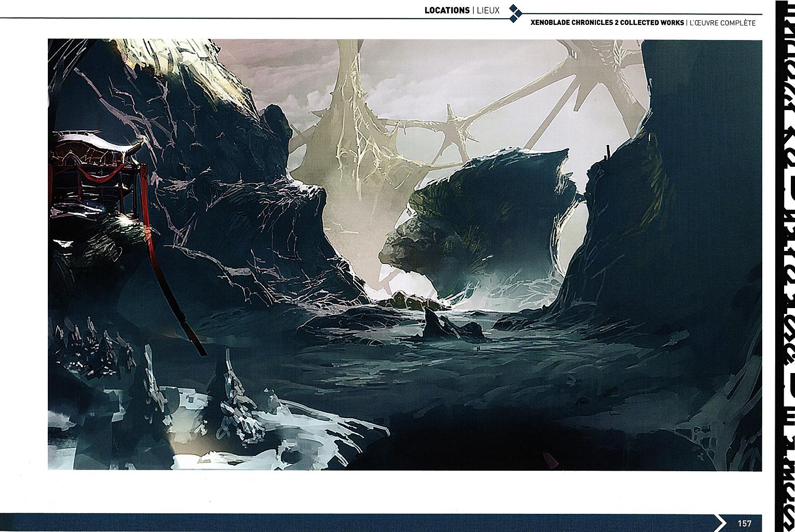The width and height of the screenshot is (795, 532).
Task: Click the page number 157
Action: (x=744, y=523)
